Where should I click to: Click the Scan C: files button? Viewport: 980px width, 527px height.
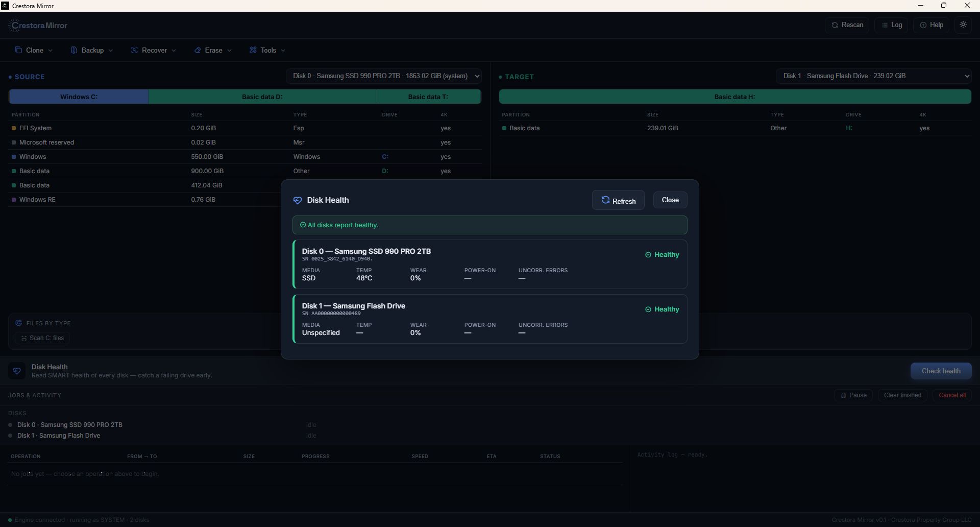[x=42, y=338]
